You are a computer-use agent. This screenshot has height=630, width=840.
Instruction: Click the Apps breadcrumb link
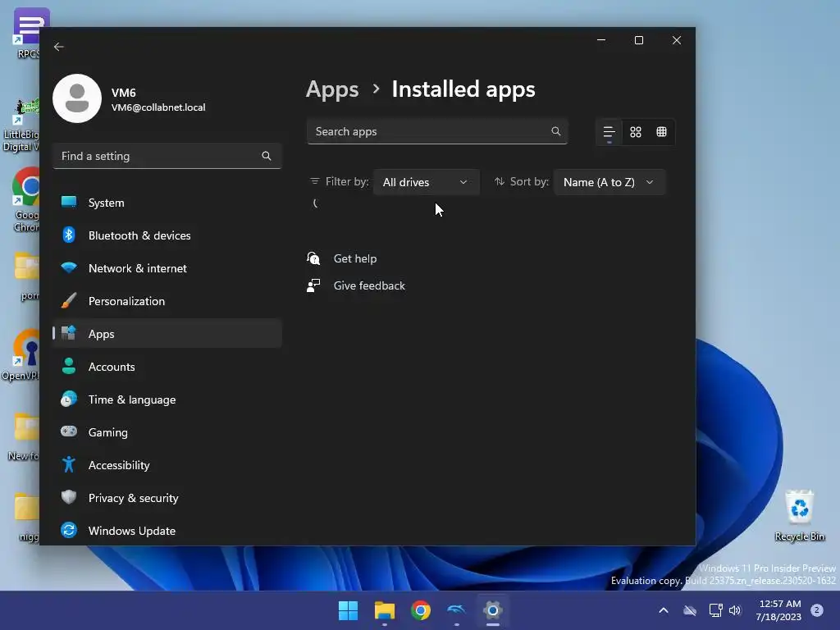pos(332,89)
